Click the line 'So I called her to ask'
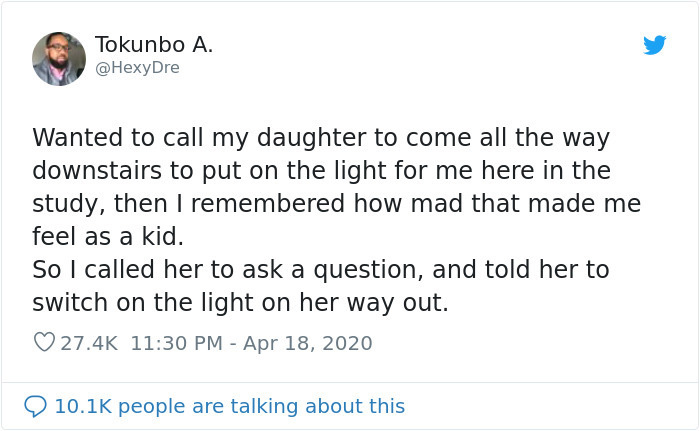The width and height of the screenshot is (700, 431). 320,269
